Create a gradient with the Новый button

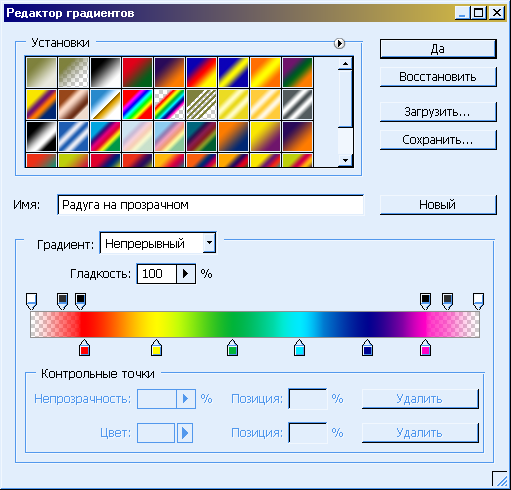click(x=438, y=205)
